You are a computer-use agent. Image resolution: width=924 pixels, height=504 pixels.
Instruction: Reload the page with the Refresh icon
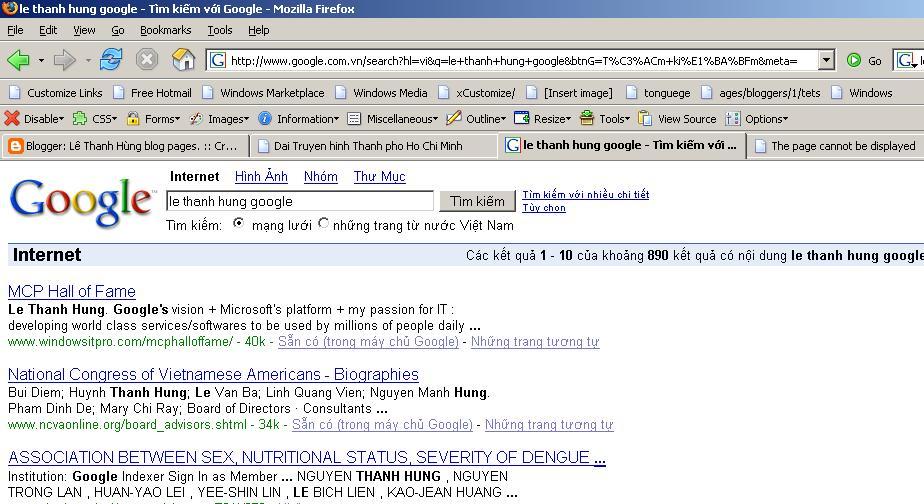(111, 60)
